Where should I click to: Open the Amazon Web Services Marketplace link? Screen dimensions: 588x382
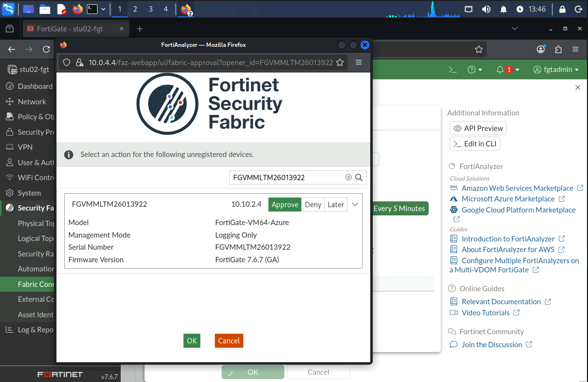[517, 188]
